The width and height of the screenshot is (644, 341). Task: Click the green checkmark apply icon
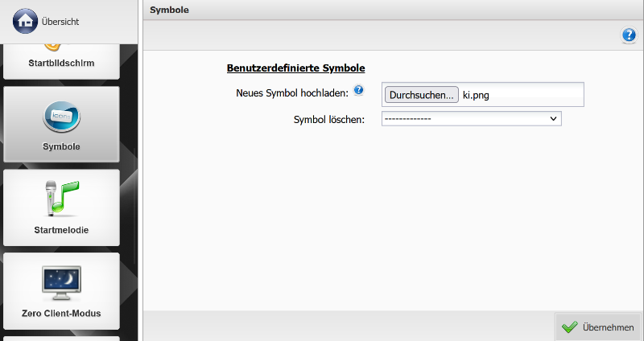(570, 327)
